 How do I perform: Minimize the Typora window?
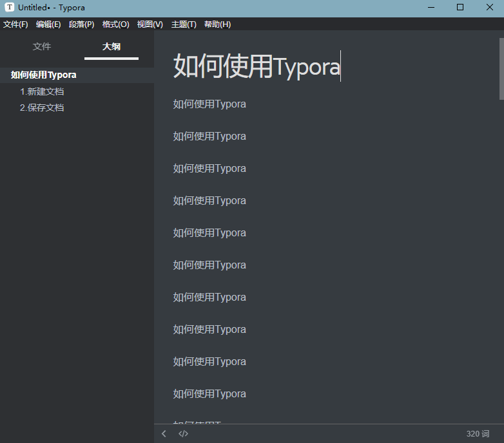click(x=431, y=7)
